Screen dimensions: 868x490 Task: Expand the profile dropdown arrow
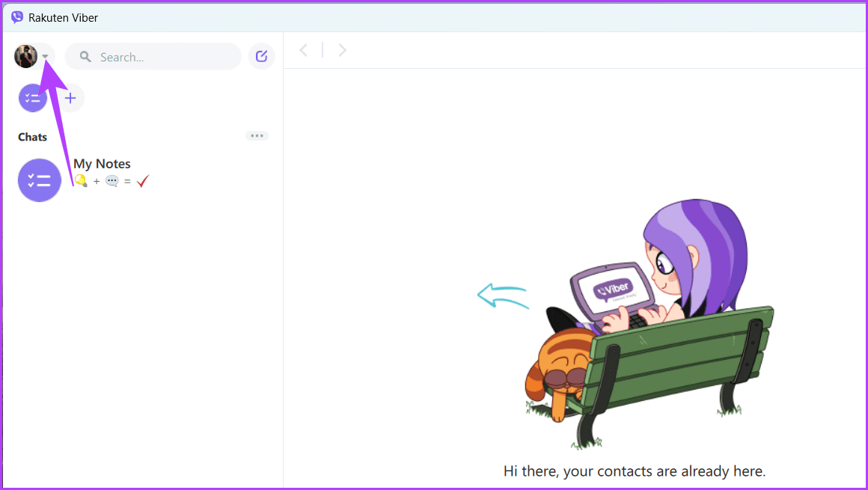click(x=45, y=56)
